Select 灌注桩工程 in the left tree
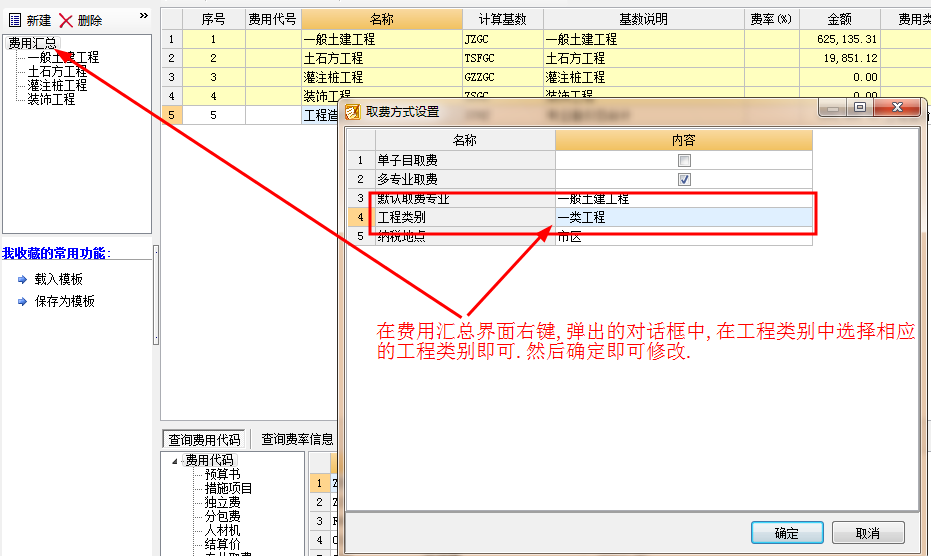Screen dimensions: 931x556 57,85
